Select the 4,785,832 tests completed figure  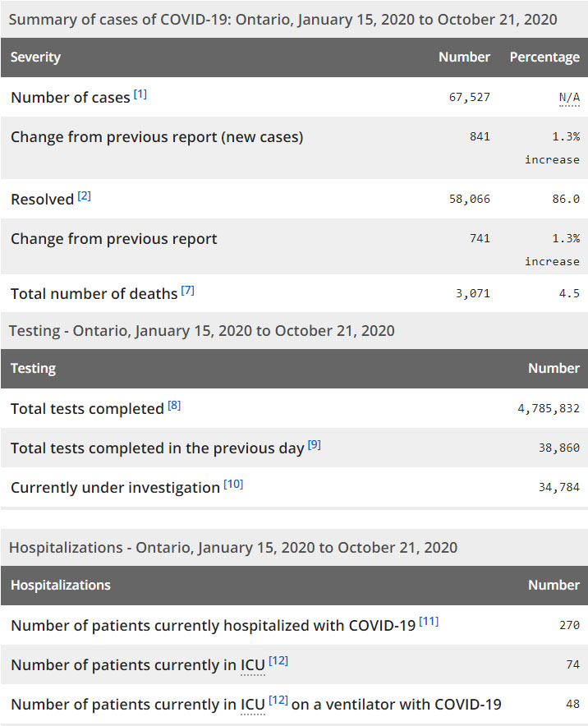[548, 409]
